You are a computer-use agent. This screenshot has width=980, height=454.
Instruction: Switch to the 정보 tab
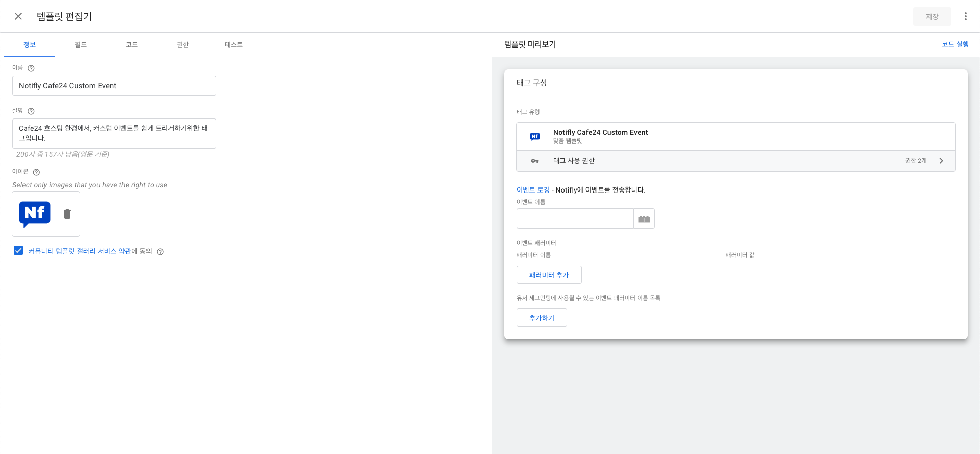tap(30, 45)
